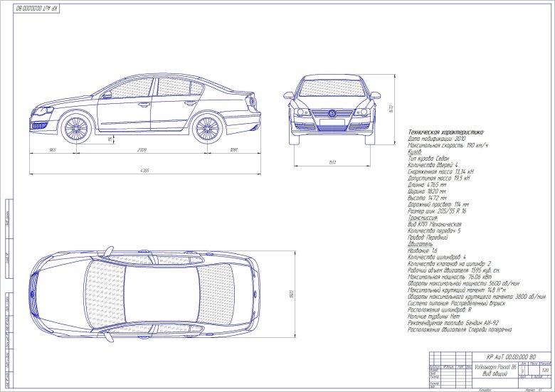
Task: Click the 965 front overhang dimension
Action: click(53, 150)
